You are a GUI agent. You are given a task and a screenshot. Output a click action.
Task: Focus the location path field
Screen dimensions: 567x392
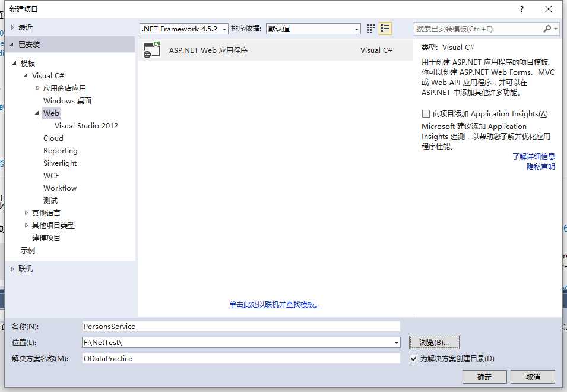237,343
